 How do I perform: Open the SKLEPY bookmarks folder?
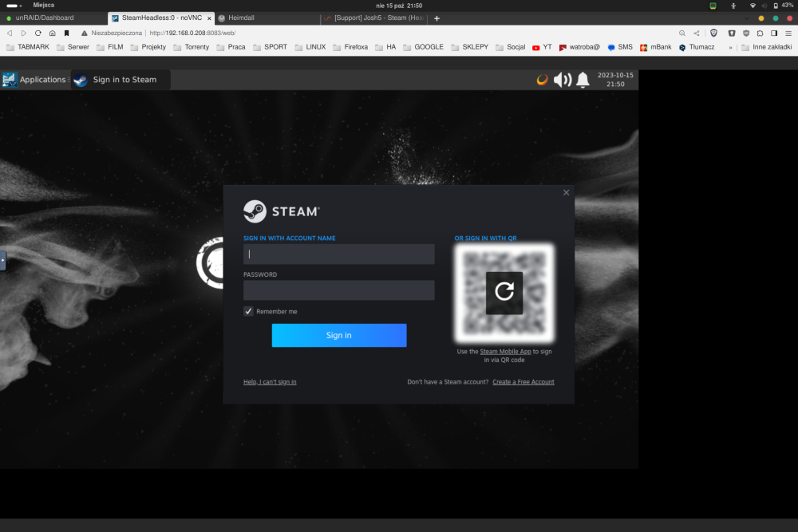pyautogui.click(x=470, y=47)
